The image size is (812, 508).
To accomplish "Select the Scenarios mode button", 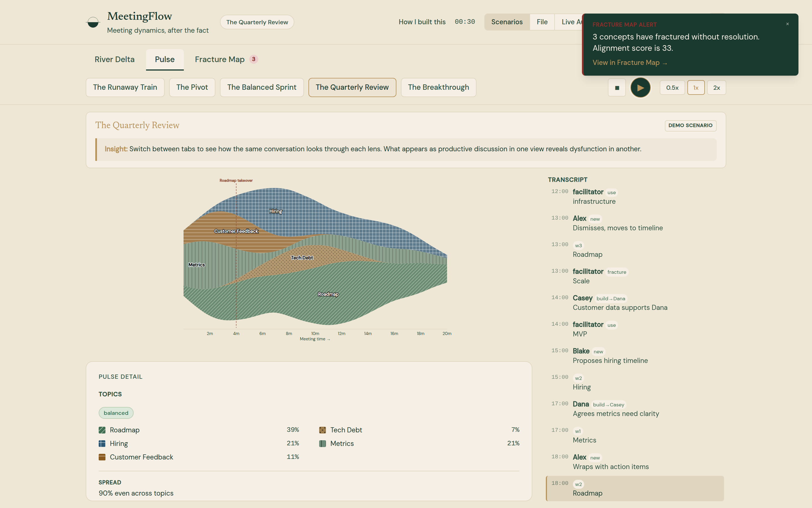I will (x=507, y=22).
